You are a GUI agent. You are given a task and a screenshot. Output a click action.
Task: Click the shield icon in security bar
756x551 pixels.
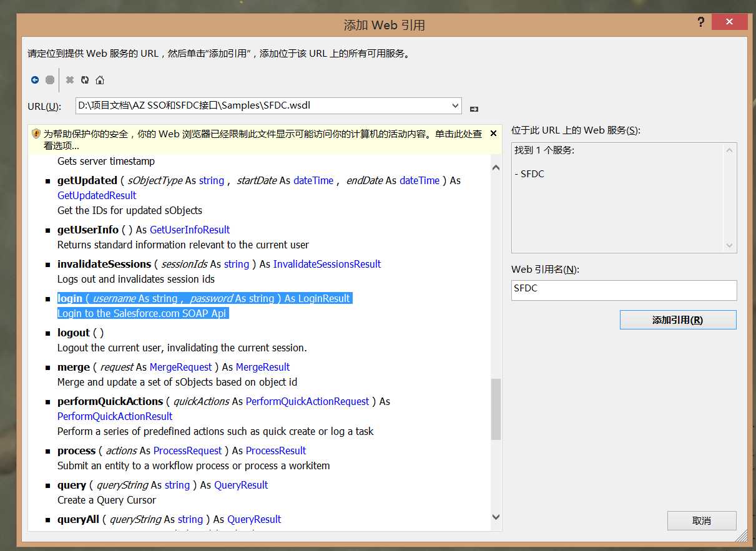click(x=36, y=134)
